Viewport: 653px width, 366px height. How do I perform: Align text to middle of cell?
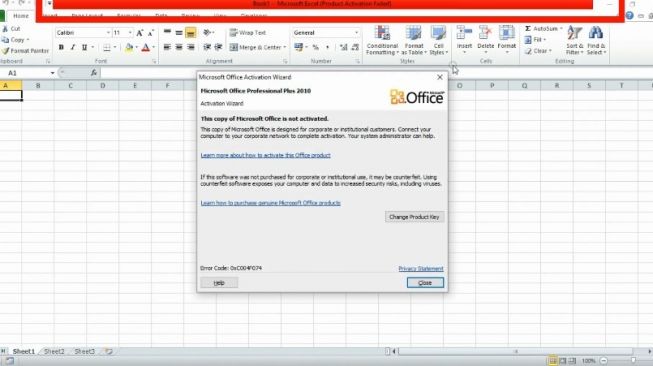[179, 32]
